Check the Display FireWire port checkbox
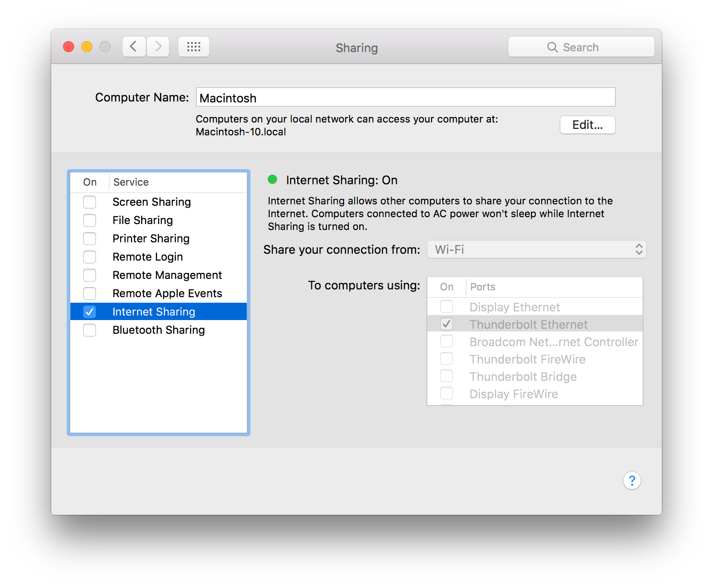The height and width of the screenshot is (588, 713). (x=447, y=393)
